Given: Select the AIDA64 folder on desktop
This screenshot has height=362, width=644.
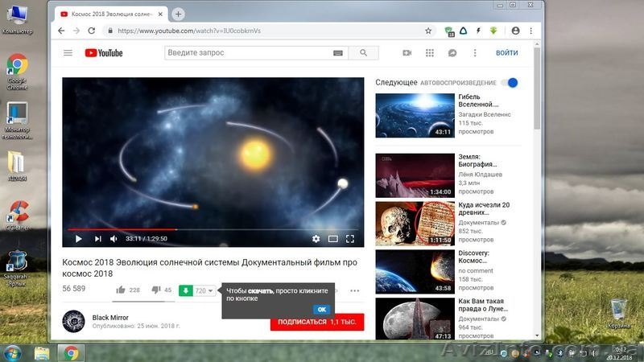Looking at the screenshot, I should pyautogui.click(x=17, y=167).
